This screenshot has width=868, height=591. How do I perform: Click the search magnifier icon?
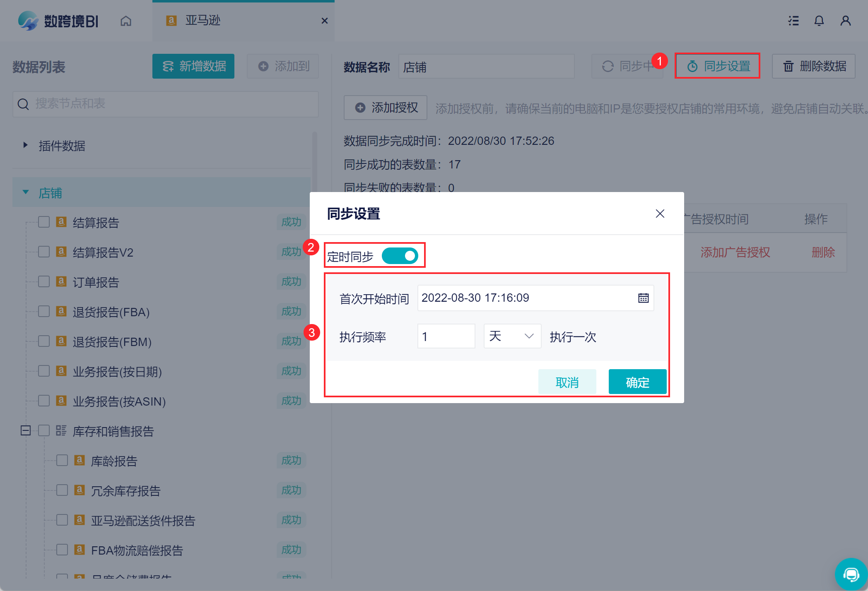click(x=24, y=104)
